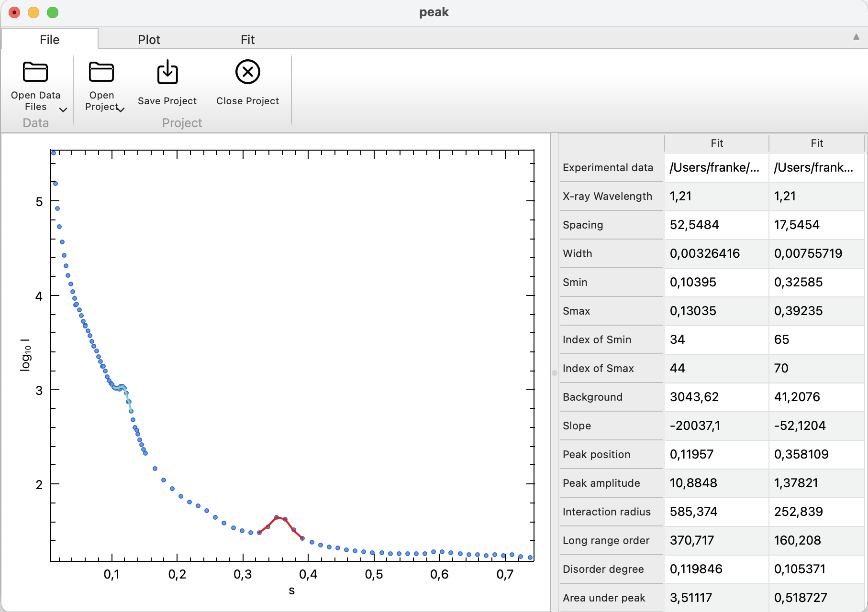The height and width of the screenshot is (612, 868).
Task: Click the Width row header
Action: pyautogui.click(x=611, y=253)
